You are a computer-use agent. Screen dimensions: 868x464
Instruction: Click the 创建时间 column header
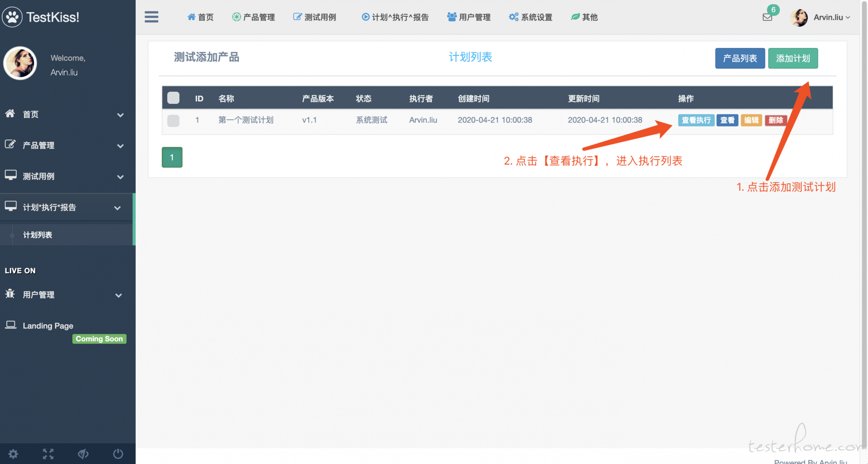473,98
